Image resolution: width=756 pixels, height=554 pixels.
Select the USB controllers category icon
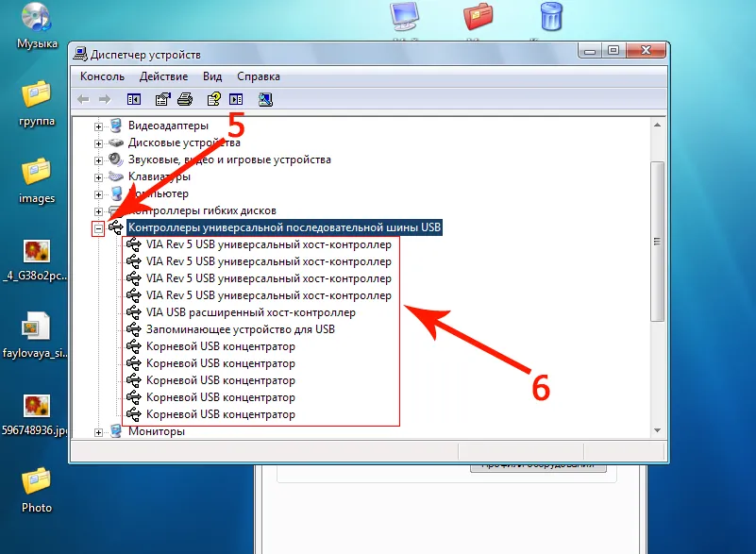click(x=116, y=227)
